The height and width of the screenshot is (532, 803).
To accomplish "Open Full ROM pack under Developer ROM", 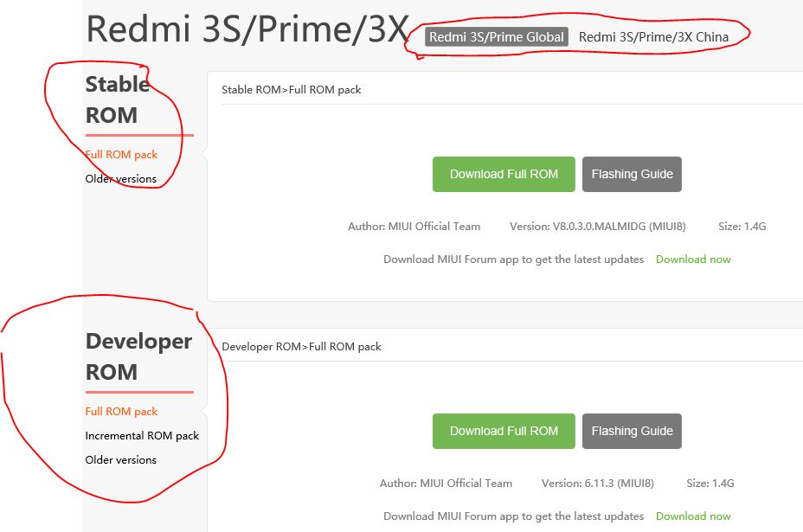I will pos(121,412).
